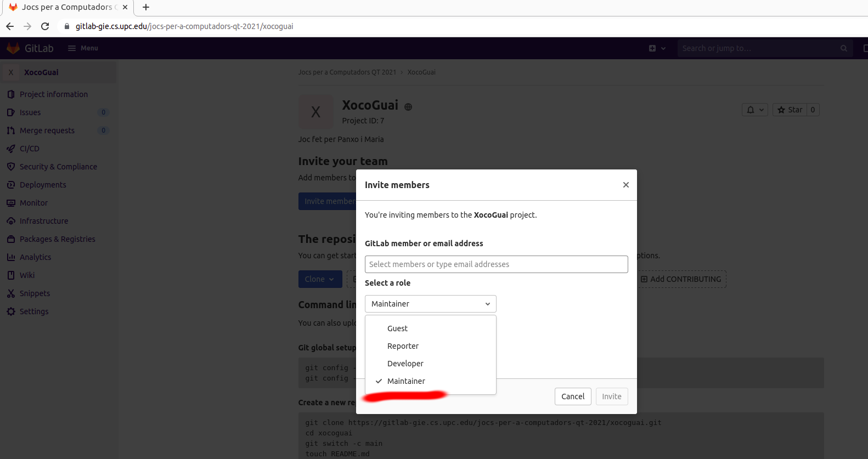The width and height of the screenshot is (868, 459).
Task: Click the Analytics chart icon
Action: (x=10, y=257)
